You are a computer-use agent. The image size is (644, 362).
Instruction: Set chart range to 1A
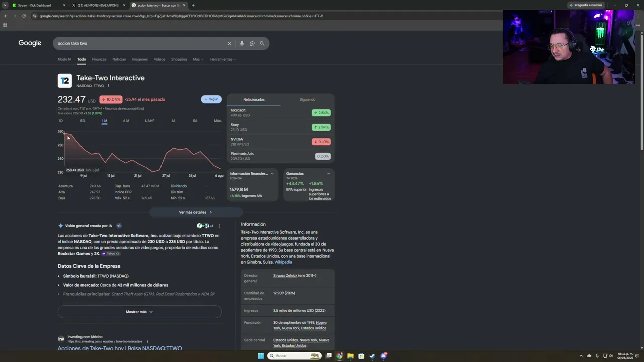coord(173,121)
